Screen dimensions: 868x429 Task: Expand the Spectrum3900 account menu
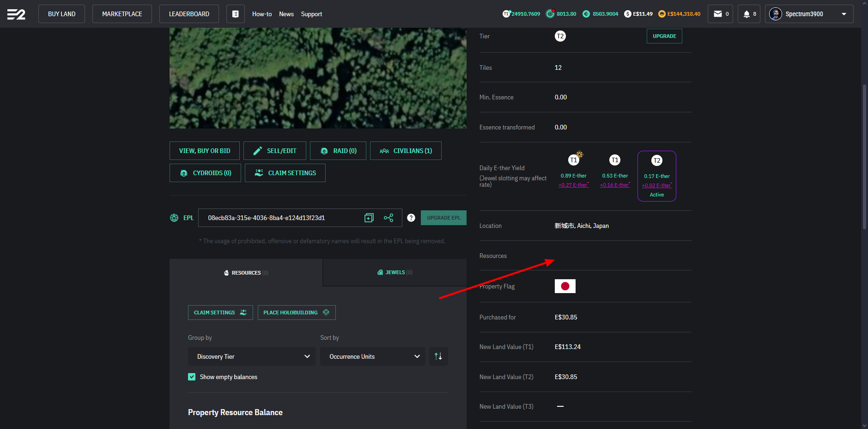[x=808, y=14]
